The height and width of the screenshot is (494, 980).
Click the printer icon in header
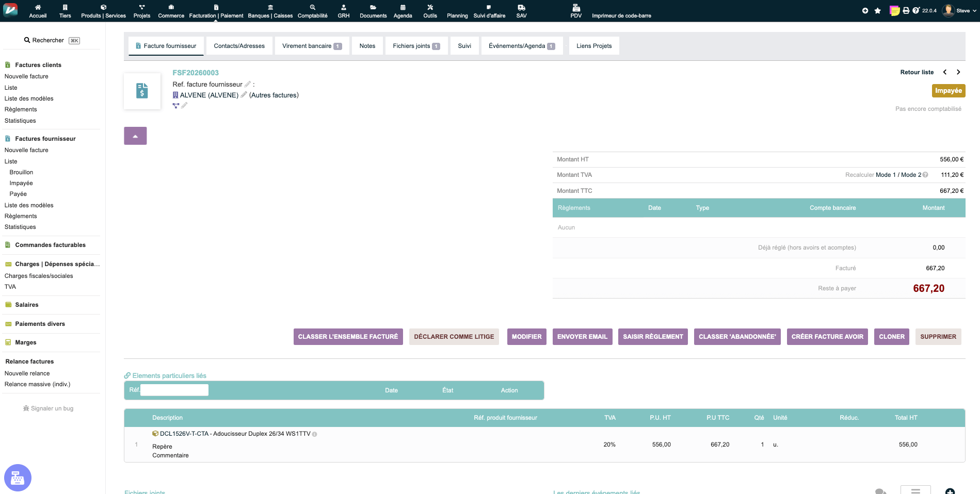[x=906, y=11]
